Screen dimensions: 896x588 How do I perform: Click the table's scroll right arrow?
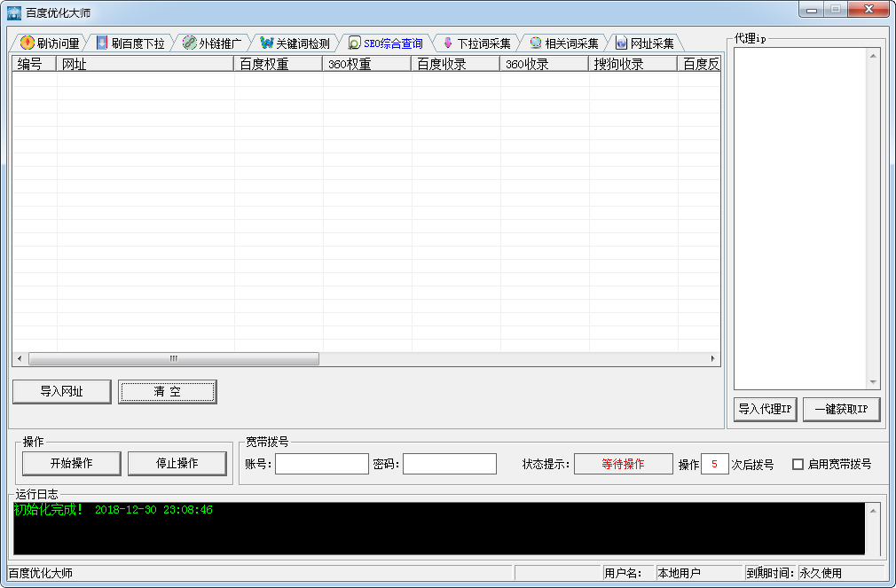712,359
